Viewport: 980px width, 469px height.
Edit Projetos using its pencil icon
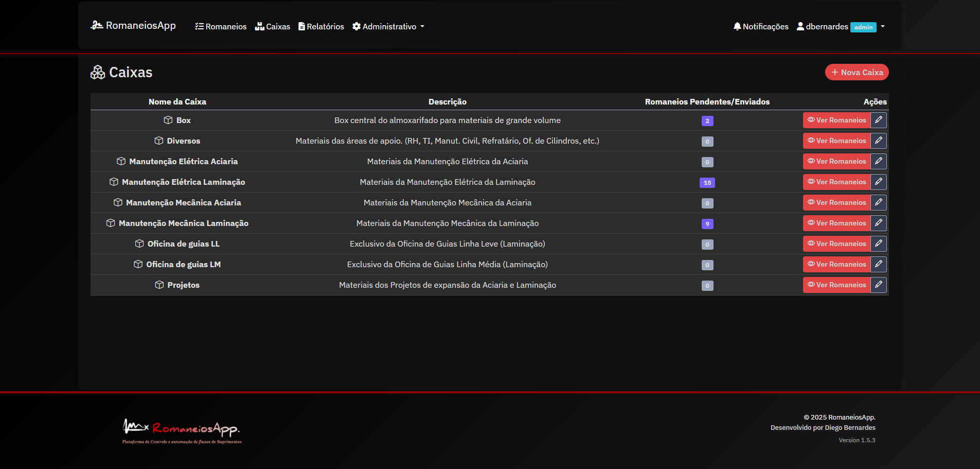click(879, 285)
